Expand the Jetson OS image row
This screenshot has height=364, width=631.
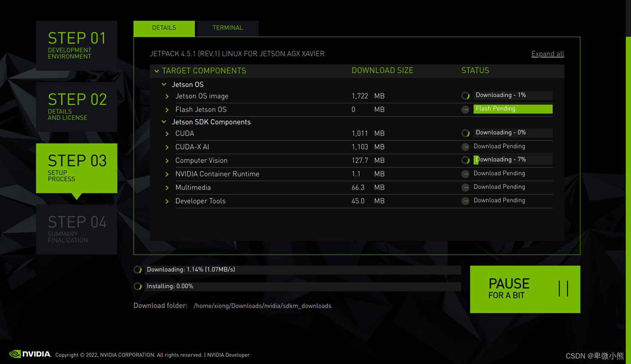(167, 97)
